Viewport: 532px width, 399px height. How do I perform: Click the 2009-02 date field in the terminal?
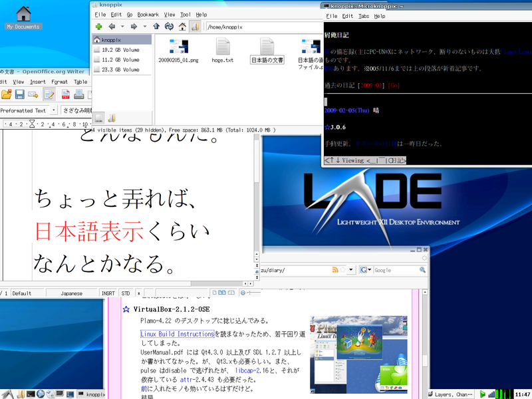pos(372,86)
